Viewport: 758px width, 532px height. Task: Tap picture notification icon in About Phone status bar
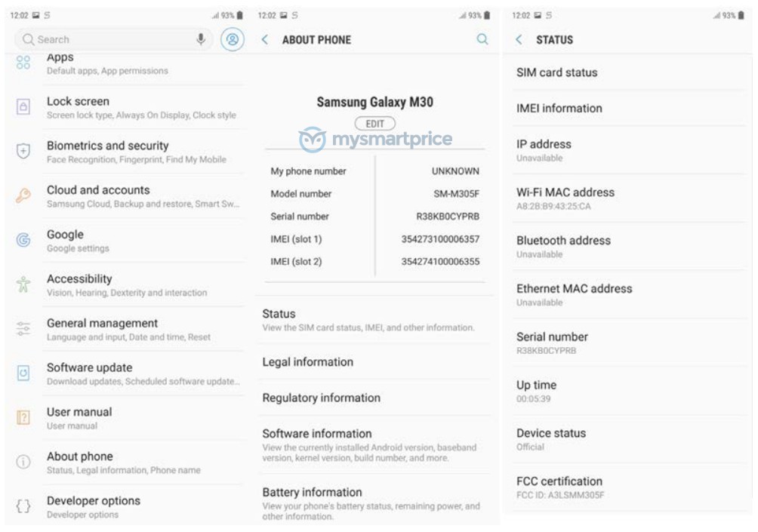coord(283,15)
